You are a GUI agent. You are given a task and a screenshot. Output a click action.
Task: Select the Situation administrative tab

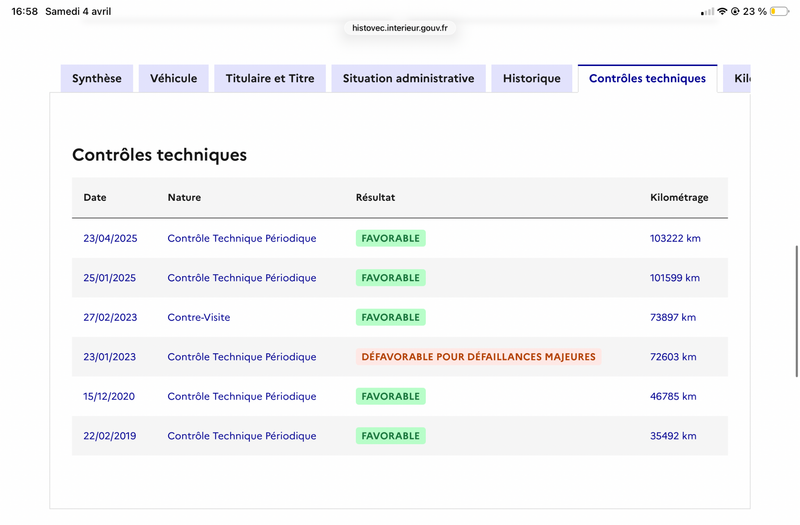(408, 79)
